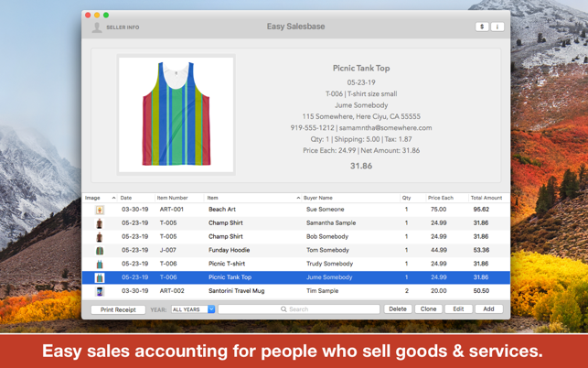588x368 pixels.
Task: Sort by Total Amount column header
Action: [x=486, y=198]
